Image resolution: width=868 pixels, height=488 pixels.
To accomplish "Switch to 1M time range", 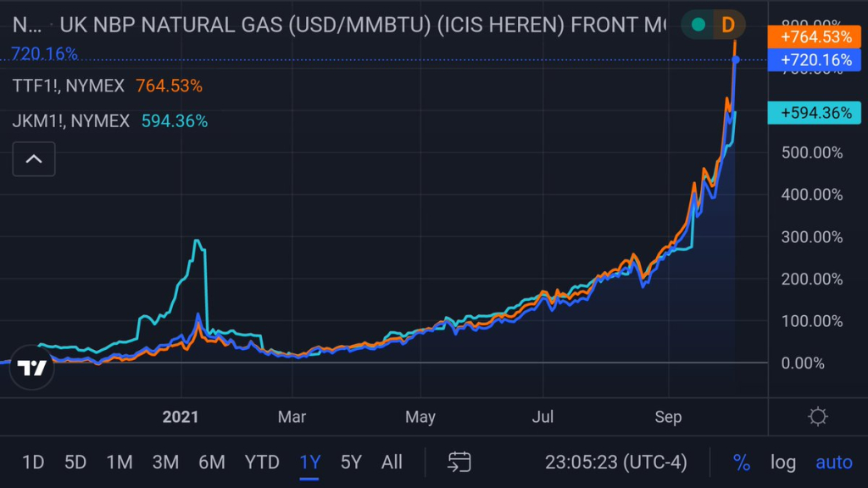I will pos(120,462).
